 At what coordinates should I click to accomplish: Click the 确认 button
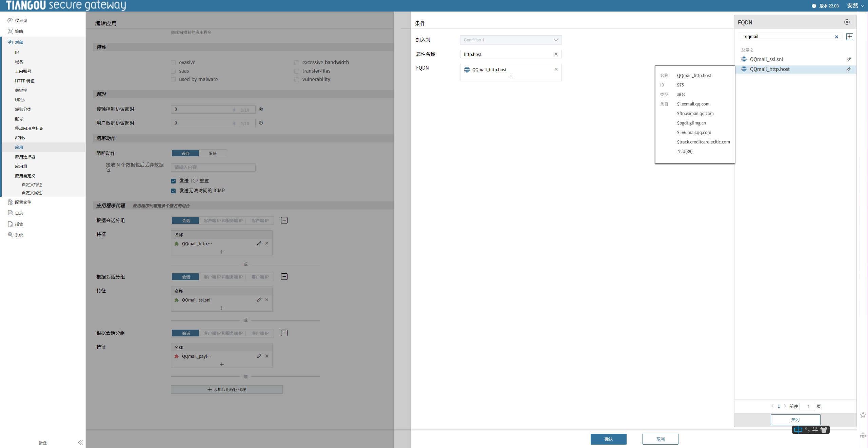click(608, 439)
